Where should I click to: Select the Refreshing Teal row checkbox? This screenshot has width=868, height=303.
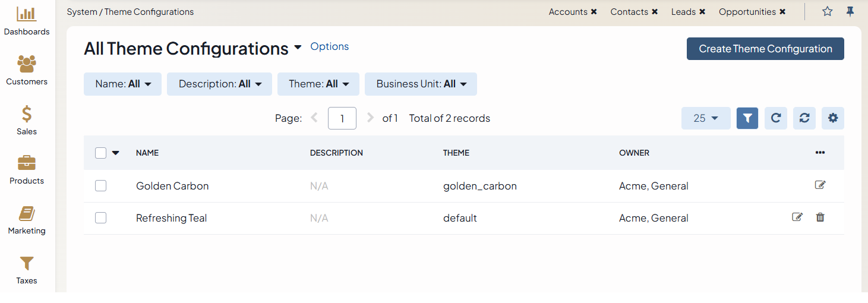pos(101,218)
